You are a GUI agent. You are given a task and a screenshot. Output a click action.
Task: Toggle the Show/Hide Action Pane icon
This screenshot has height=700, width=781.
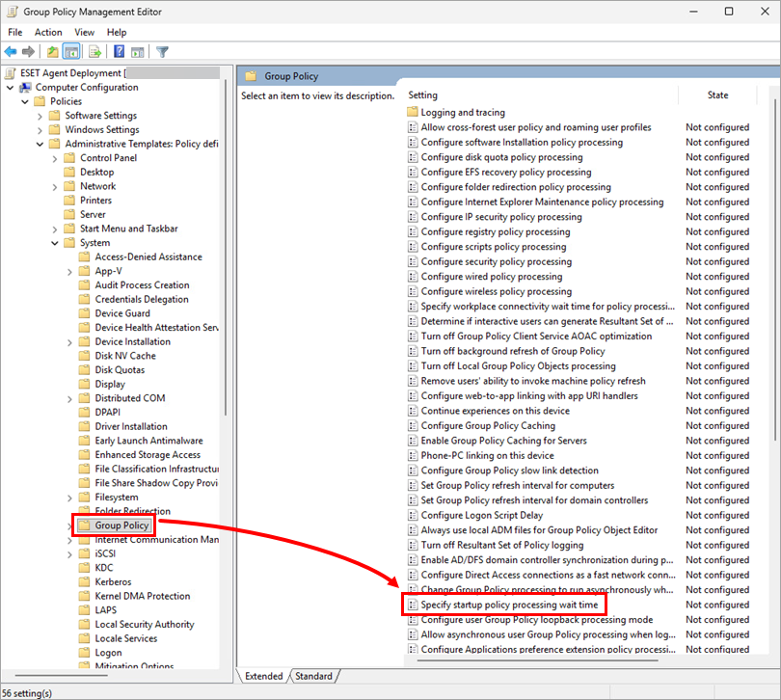138,51
